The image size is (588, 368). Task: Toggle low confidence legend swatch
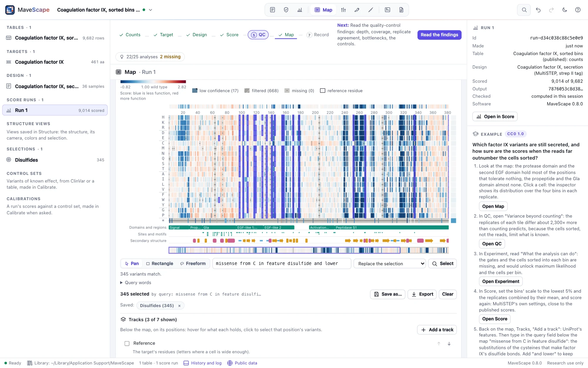(x=195, y=91)
